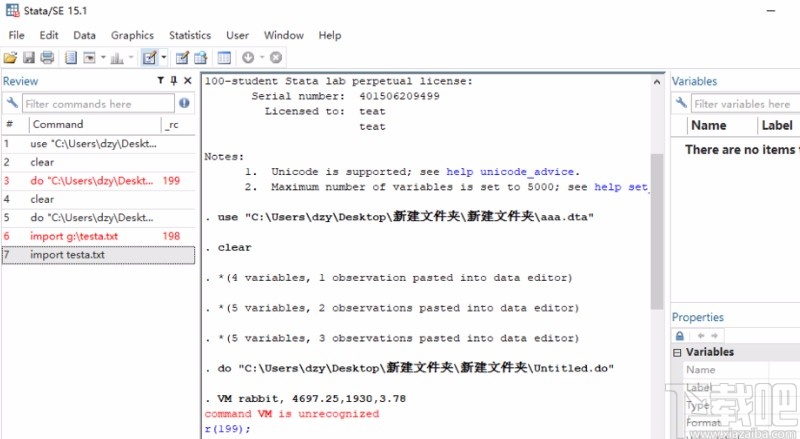
Task: Click the More down-arrow circle icon
Action: [248, 58]
